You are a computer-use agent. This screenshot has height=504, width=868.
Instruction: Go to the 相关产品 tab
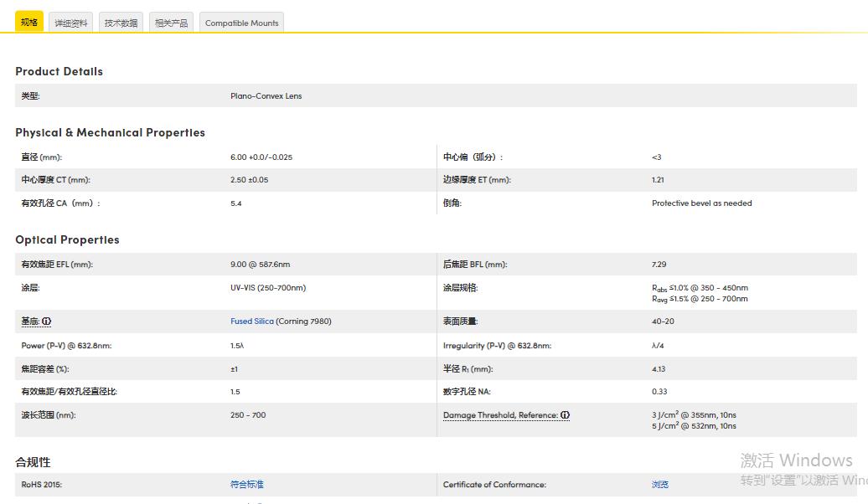(x=171, y=23)
